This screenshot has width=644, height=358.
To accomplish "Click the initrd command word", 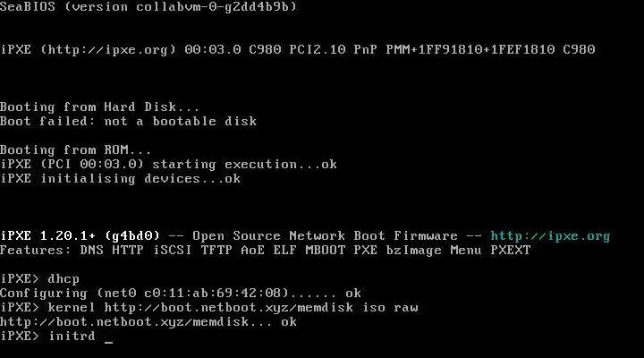I will 72,337.
